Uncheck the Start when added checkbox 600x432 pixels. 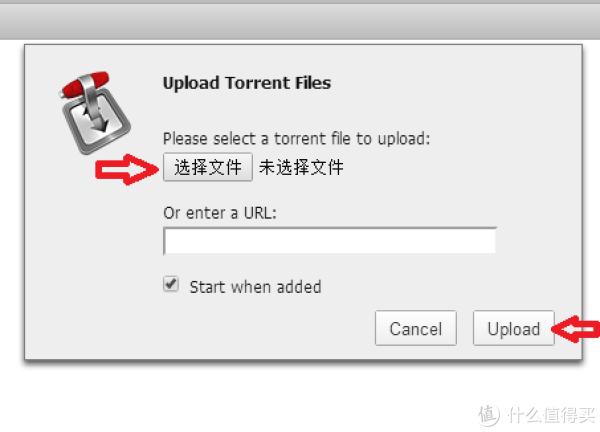click(x=171, y=284)
